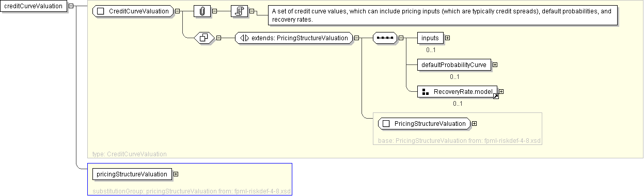Image resolution: width=644 pixels, height=196 pixels.
Task: Click the documentation scroll icon
Action: tap(240, 11)
